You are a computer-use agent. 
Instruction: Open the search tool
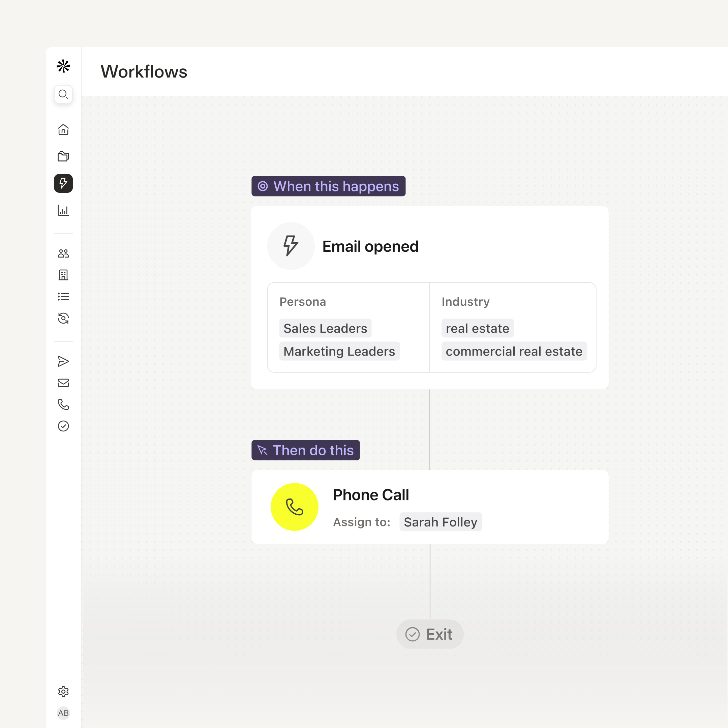click(63, 94)
